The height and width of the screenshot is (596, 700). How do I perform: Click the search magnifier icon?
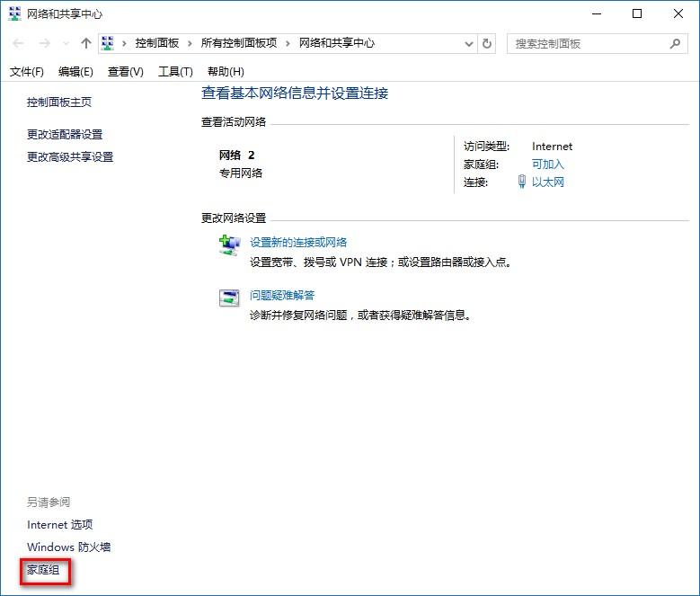(676, 44)
